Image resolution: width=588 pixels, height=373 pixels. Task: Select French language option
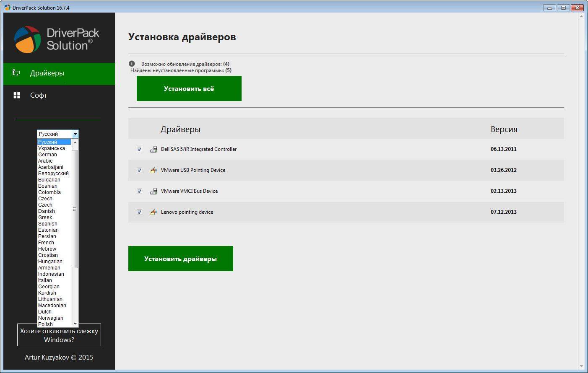tap(55, 242)
